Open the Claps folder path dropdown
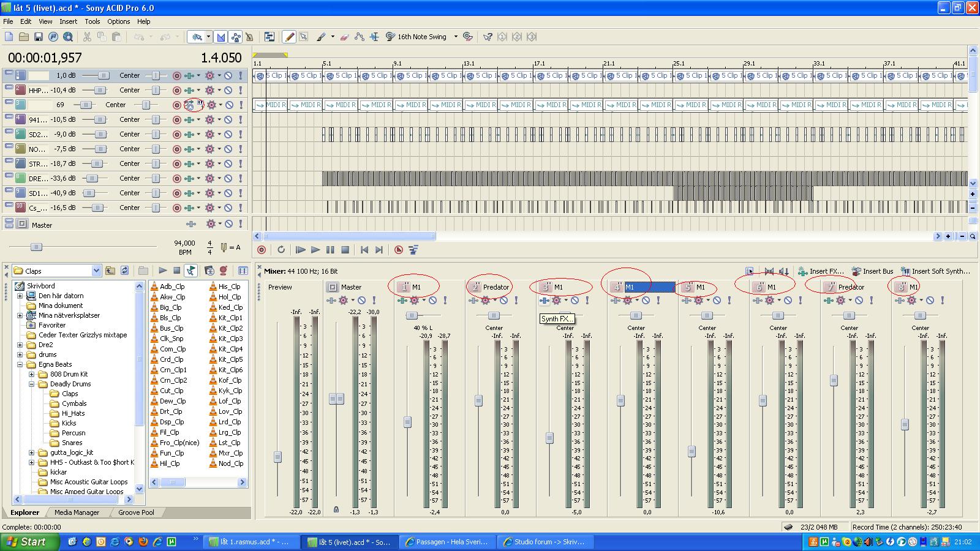980x551 pixels. pyautogui.click(x=96, y=271)
